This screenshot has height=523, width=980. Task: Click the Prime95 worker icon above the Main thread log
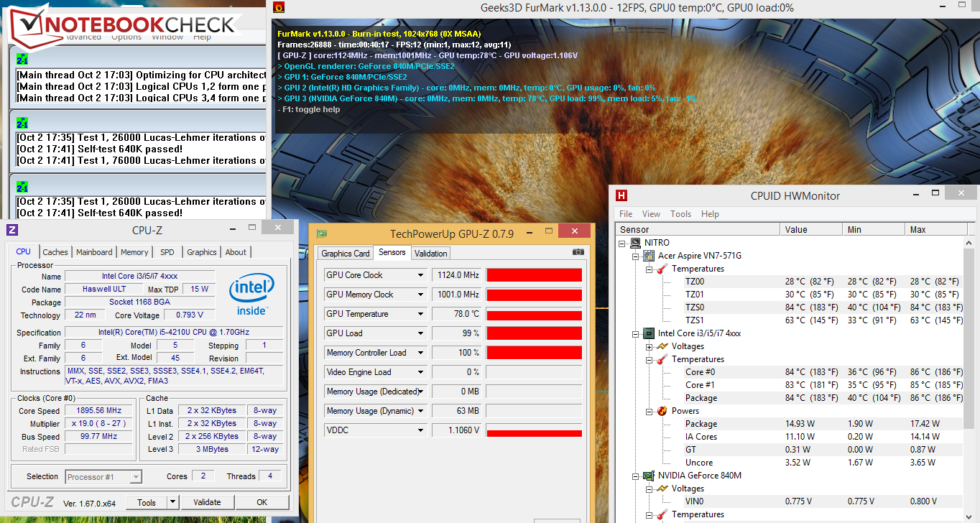point(22,59)
